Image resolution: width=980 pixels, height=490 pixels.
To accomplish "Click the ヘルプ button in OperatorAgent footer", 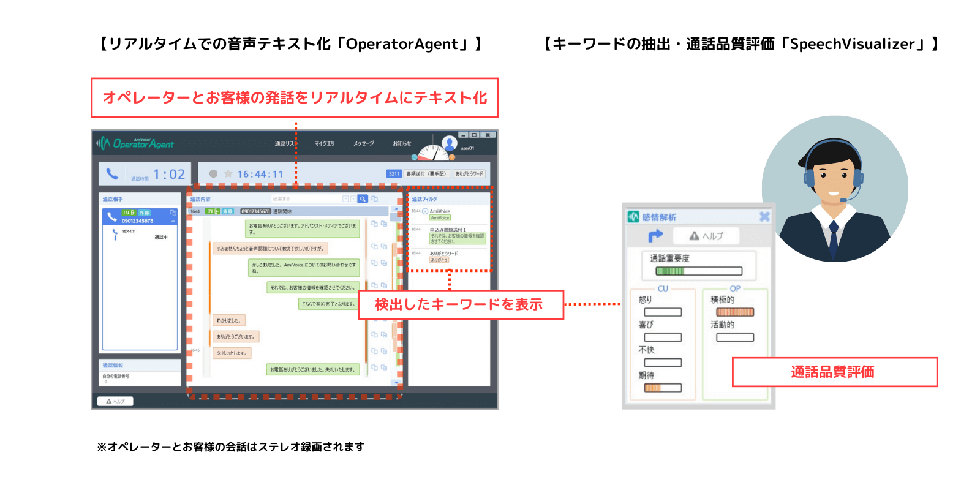I will click(x=115, y=402).
